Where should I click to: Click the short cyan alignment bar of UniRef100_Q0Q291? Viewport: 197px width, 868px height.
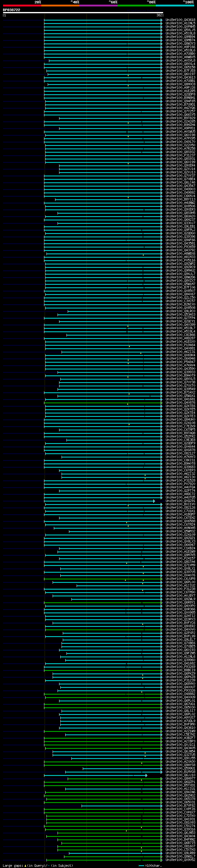[99, 501]
